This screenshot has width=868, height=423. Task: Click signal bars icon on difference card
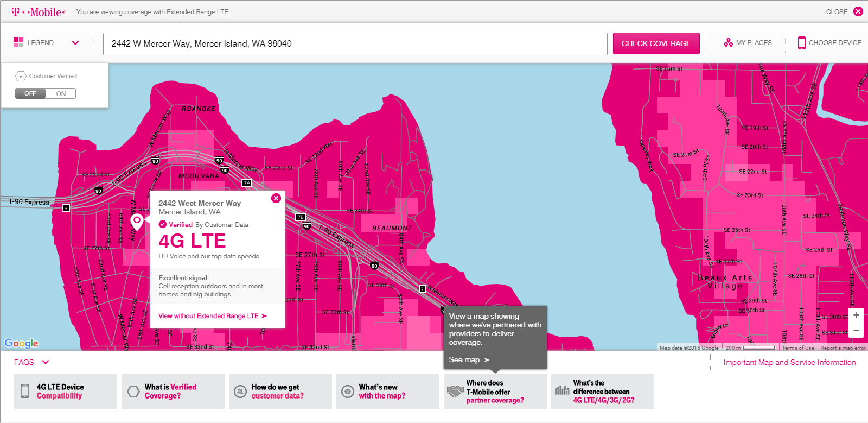coord(562,390)
